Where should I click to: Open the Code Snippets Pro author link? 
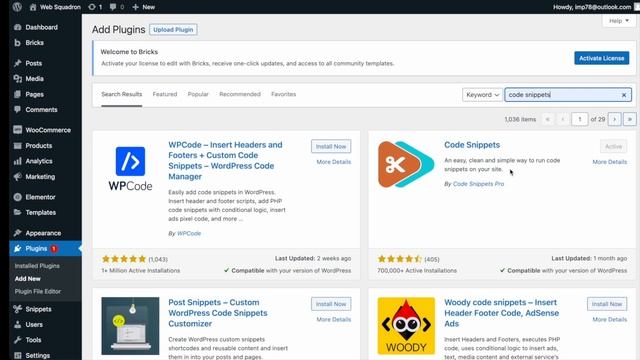tap(478, 184)
